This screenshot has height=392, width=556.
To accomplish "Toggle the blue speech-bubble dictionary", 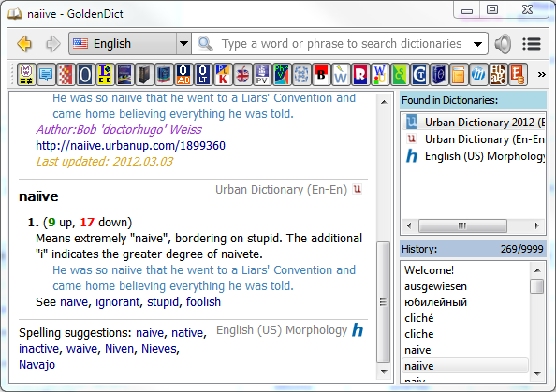I will (x=46, y=75).
